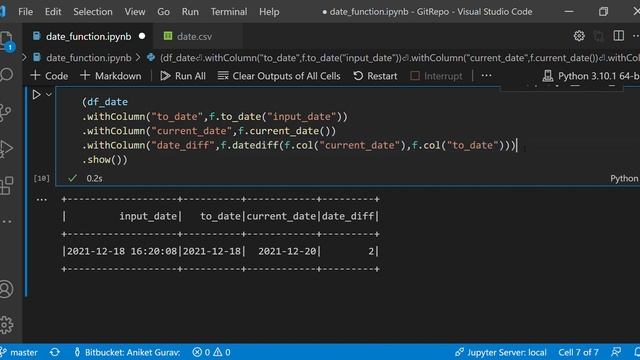The height and width of the screenshot is (360, 640).
Task: Click the master branch in status bar
Action: click(20, 352)
